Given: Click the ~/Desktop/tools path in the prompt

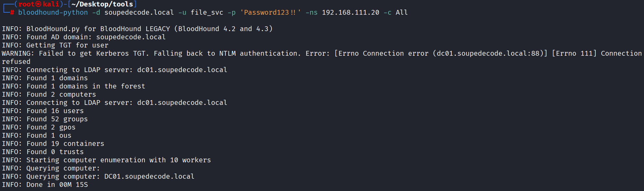Looking at the screenshot, I should [102, 4].
